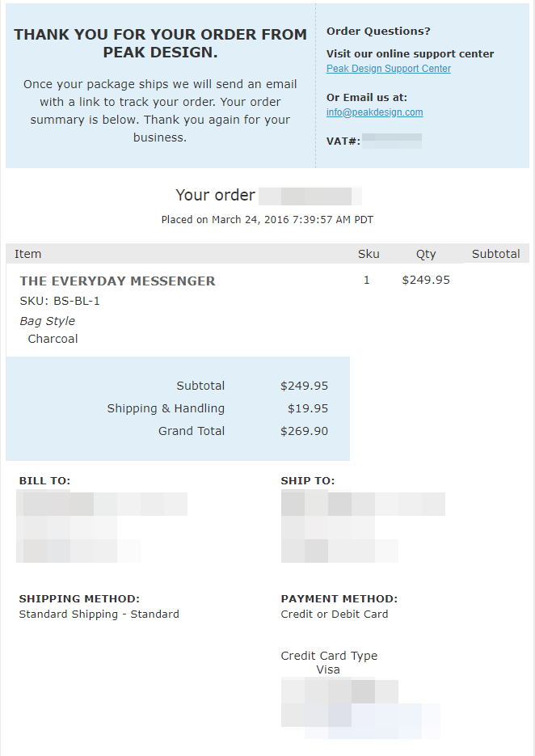
Task: Click the VAT# label
Action: point(343,141)
